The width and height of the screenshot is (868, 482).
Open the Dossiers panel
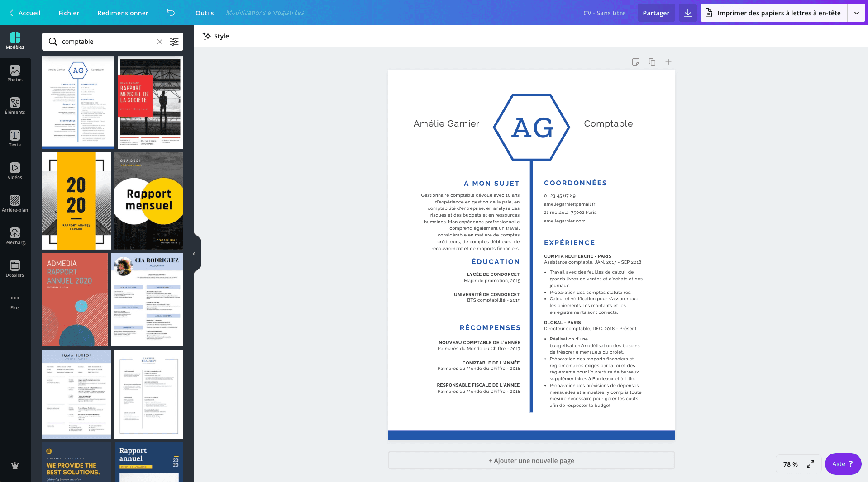[15, 268]
